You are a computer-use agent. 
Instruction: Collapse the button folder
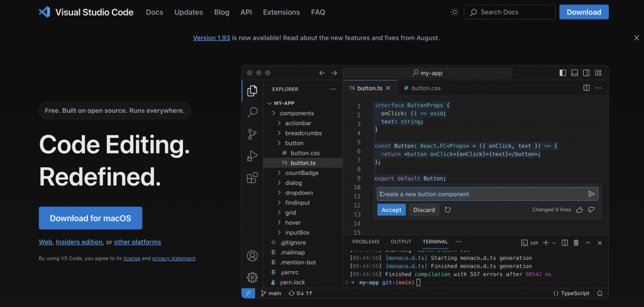279,143
